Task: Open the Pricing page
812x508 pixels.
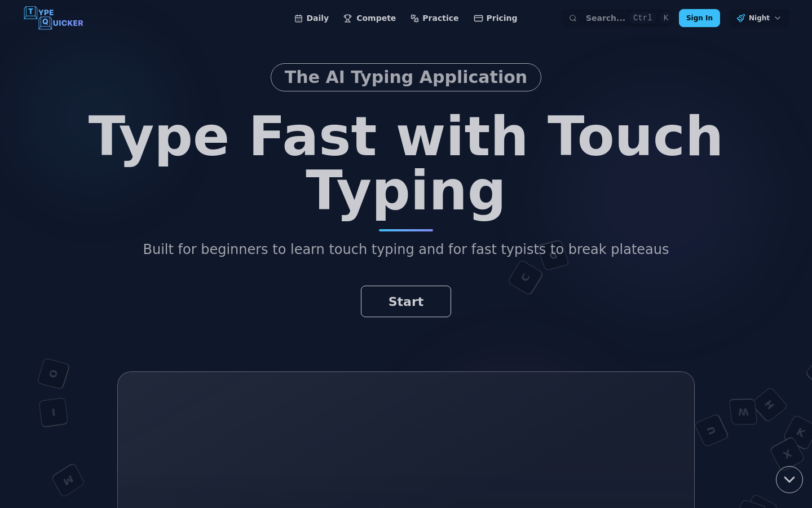Action: [495, 18]
